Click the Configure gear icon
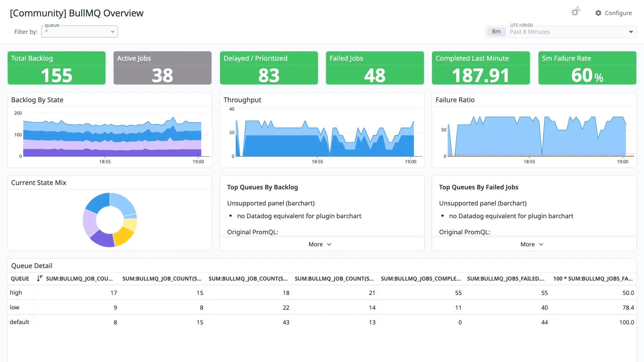This screenshot has height=362, width=644. 598,13
